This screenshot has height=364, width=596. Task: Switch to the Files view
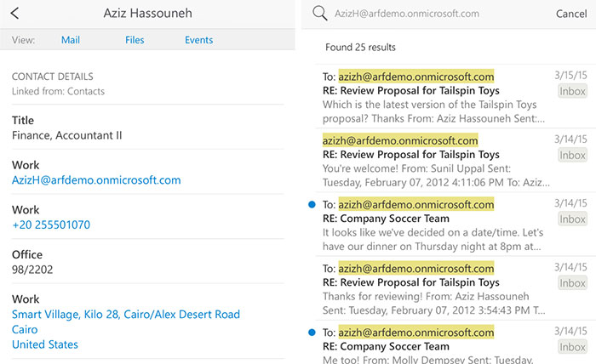pos(135,40)
